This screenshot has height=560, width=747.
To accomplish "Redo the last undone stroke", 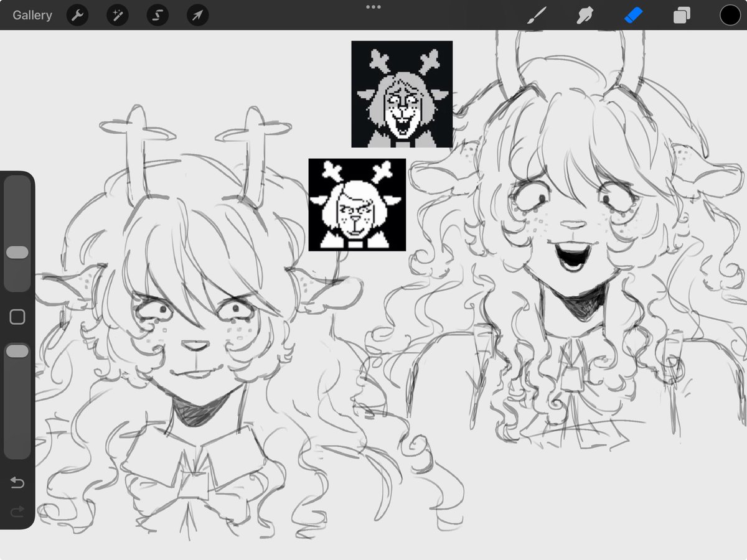I will click(x=17, y=511).
